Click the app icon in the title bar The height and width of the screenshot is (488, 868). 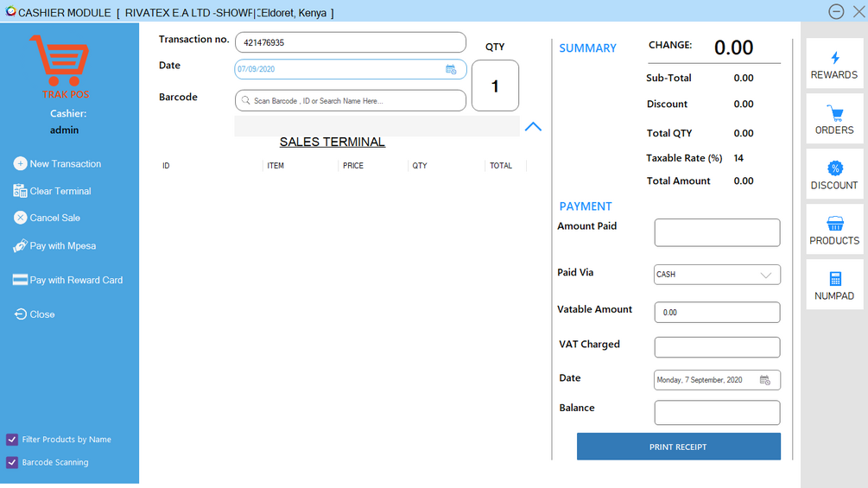click(10, 11)
